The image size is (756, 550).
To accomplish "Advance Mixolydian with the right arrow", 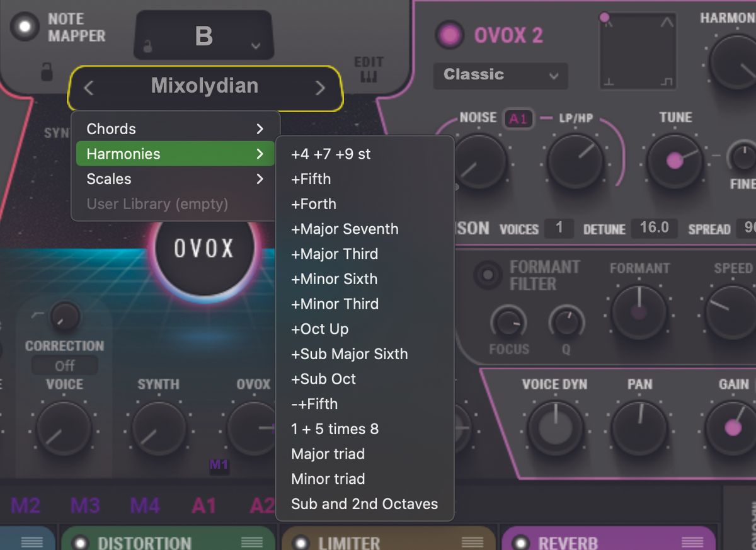I will (x=319, y=88).
